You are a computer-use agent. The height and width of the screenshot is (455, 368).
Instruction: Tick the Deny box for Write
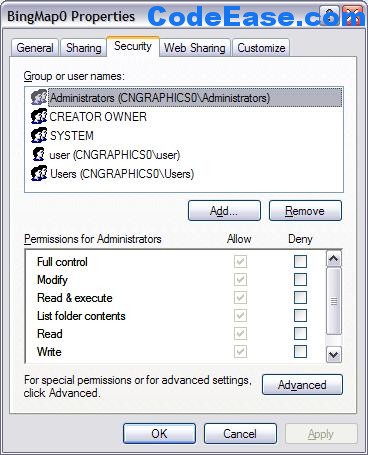pyautogui.click(x=300, y=351)
